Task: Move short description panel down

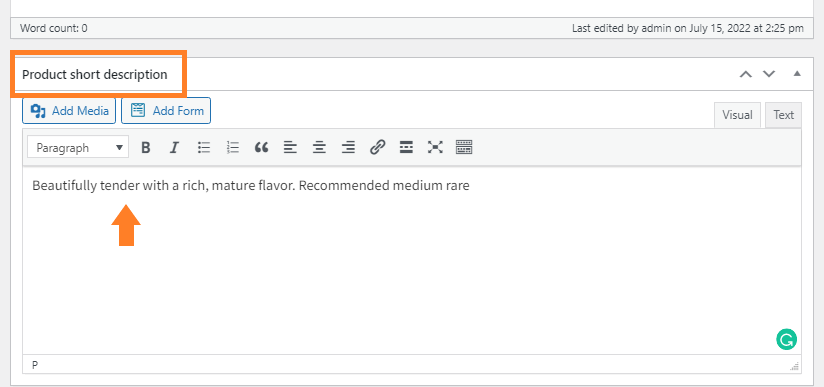Action: [769, 74]
